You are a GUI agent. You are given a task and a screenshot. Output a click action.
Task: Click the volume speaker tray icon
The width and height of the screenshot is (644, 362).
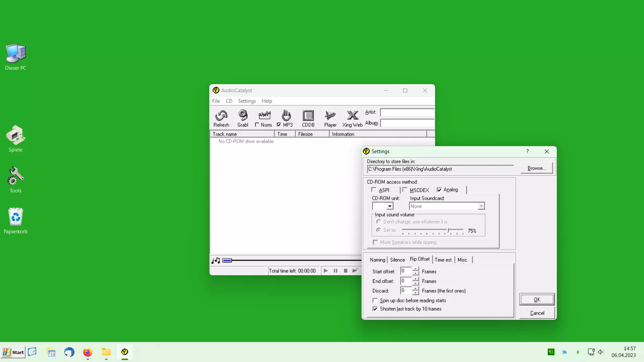601,352
